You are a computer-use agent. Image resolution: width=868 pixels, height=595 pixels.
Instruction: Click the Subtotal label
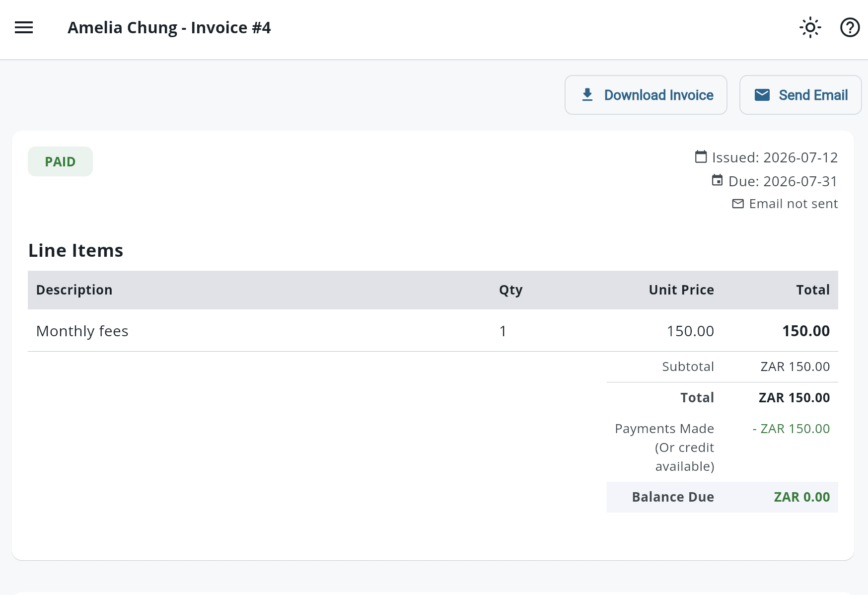point(688,367)
